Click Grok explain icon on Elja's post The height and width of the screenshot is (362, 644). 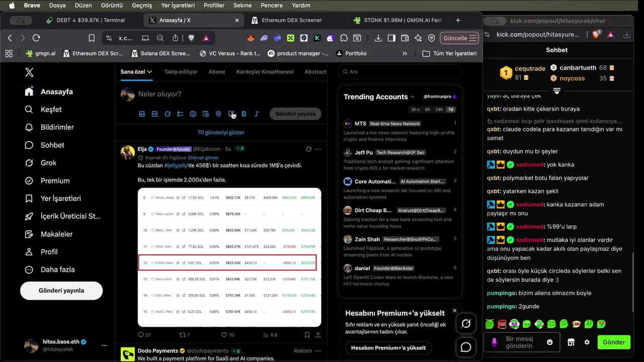[308, 149]
